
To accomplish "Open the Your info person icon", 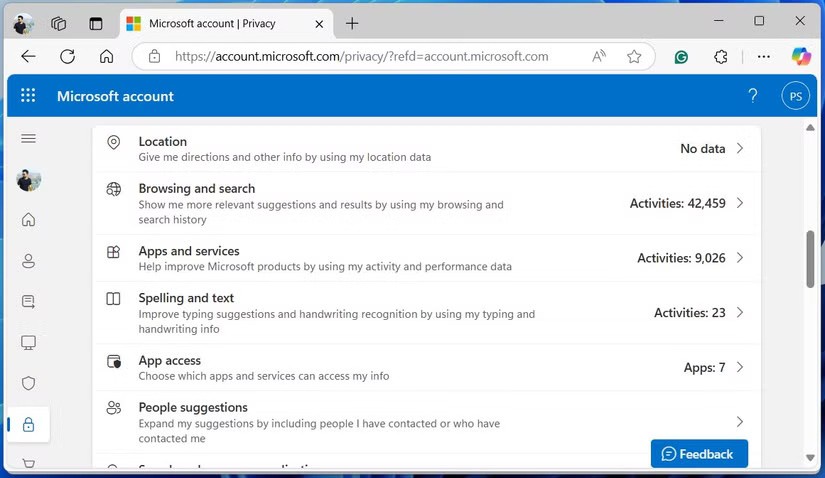I will click(x=28, y=261).
